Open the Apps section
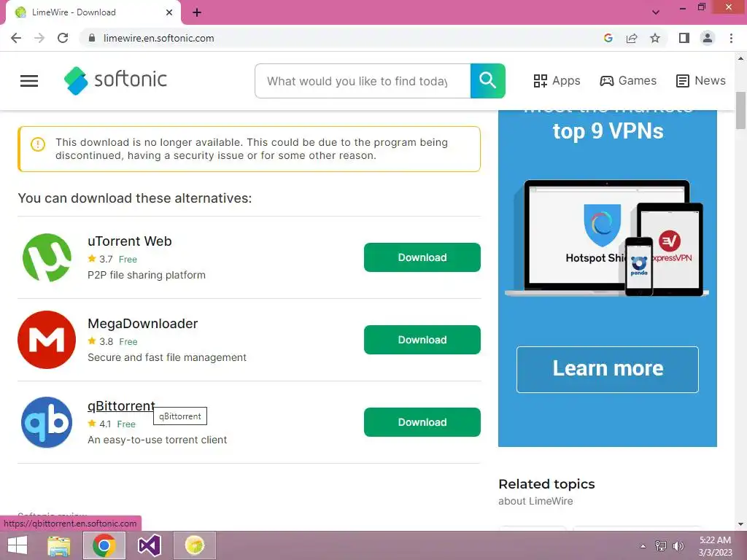Viewport: 747px width, 560px height. 557,81
